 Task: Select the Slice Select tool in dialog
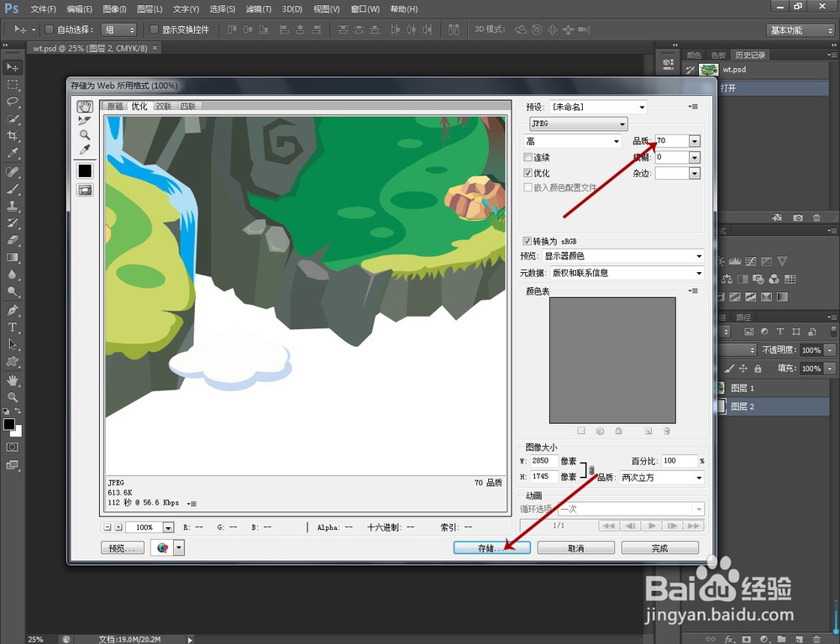(x=85, y=121)
